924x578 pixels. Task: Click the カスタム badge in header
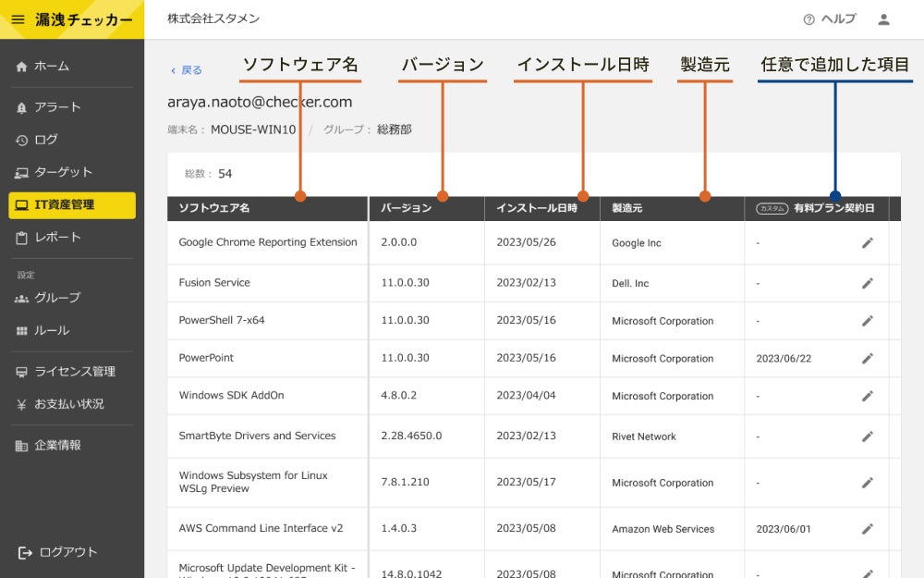(x=772, y=209)
